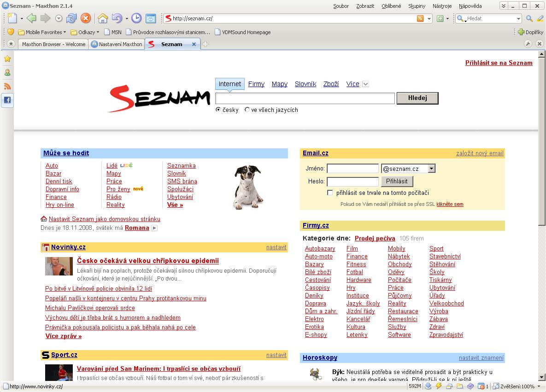Click the gray Forward arrow button

[45, 18]
